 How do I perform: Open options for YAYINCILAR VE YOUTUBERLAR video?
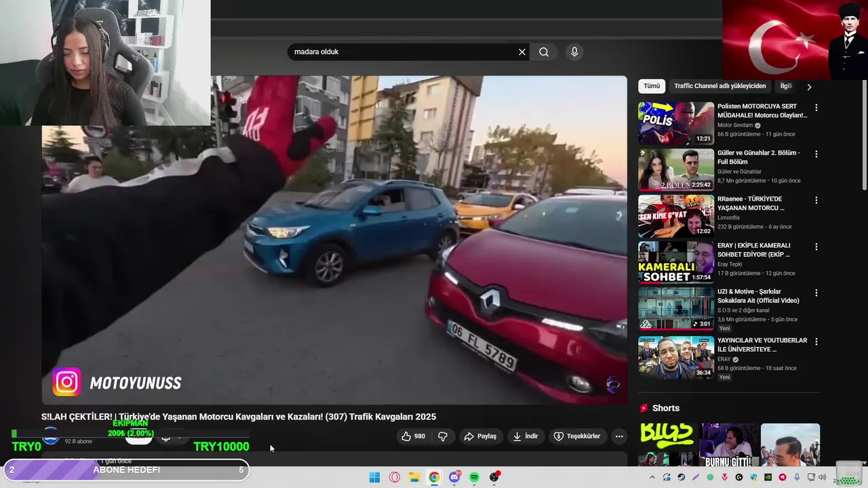[x=816, y=342]
